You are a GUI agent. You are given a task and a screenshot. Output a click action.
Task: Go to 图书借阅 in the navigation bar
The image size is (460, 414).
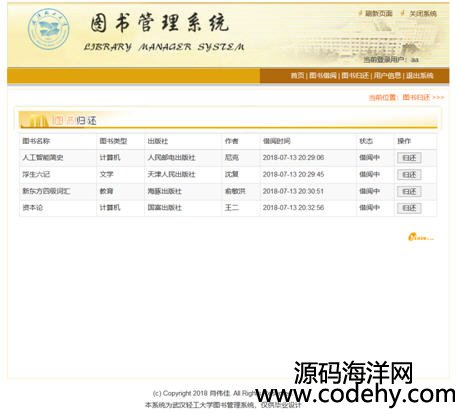[323, 75]
